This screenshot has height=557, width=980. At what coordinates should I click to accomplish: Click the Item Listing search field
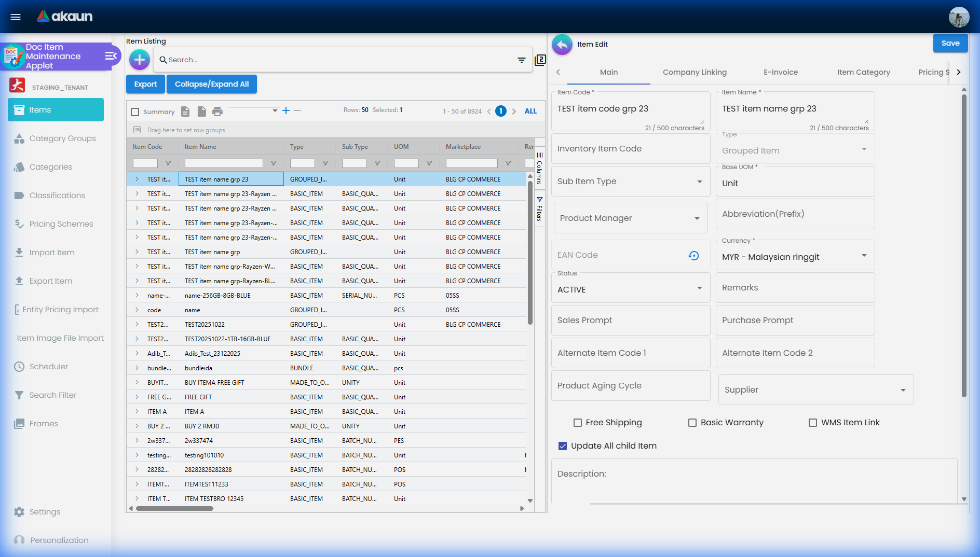pos(337,60)
